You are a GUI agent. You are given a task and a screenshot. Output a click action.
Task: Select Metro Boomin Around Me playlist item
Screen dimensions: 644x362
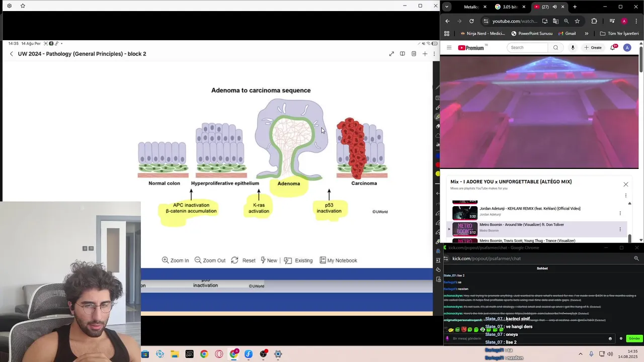[x=537, y=229]
